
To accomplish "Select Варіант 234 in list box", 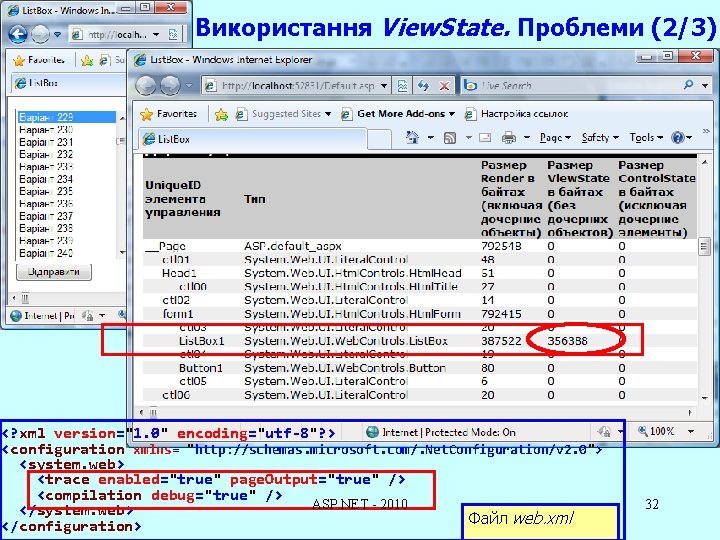I will pos(67,179).
